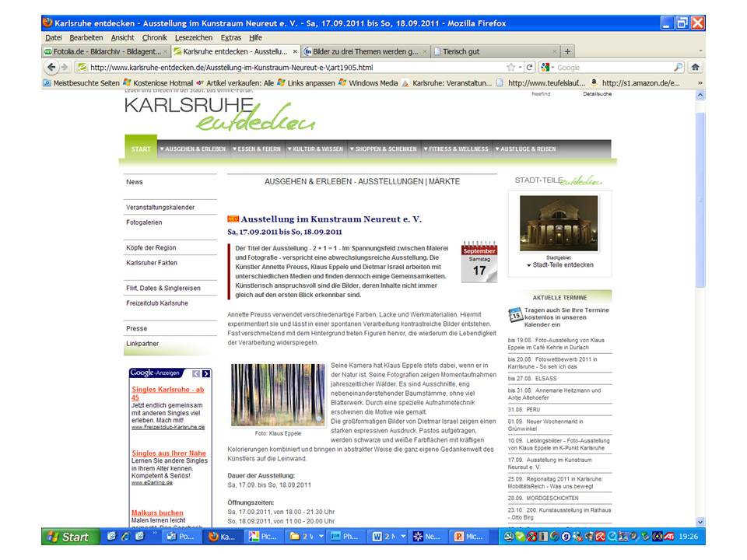747x560 pixels.
Task: Click the September 17 calendar icon
Action: pyautogui.click(x=479, y=261)
